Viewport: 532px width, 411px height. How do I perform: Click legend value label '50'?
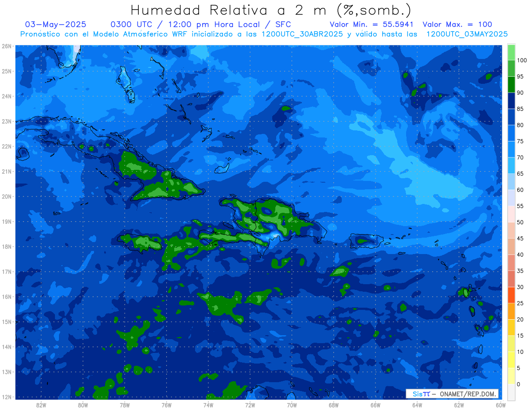(520, 222)
